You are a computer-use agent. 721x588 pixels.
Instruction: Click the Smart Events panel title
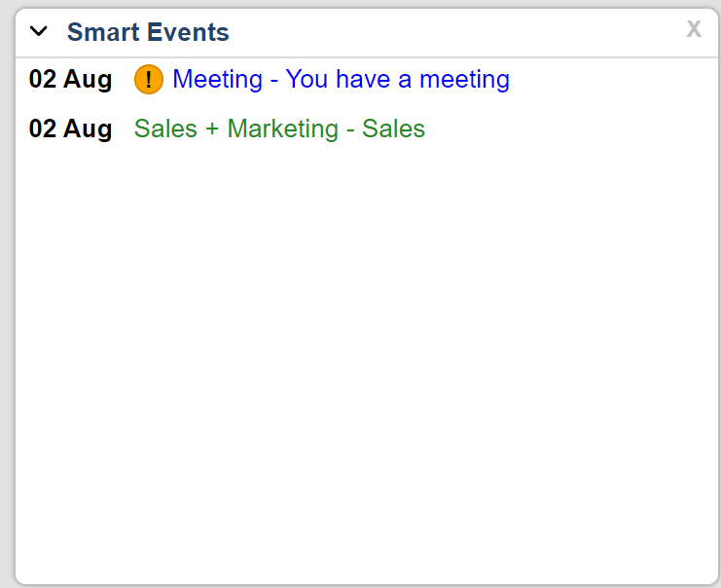[148, 32]
